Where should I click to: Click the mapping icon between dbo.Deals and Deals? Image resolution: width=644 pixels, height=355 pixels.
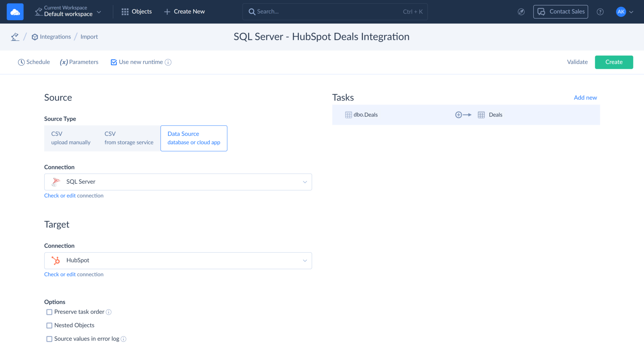(464, 115)
